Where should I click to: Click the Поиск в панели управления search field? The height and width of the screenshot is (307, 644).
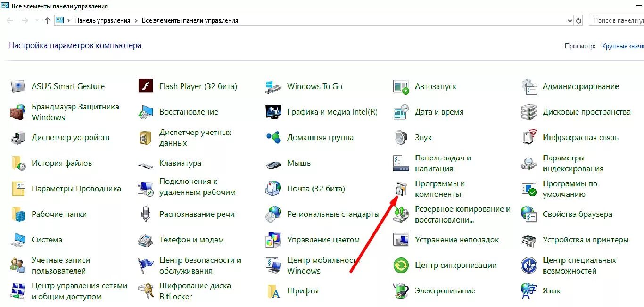point(616,21)
